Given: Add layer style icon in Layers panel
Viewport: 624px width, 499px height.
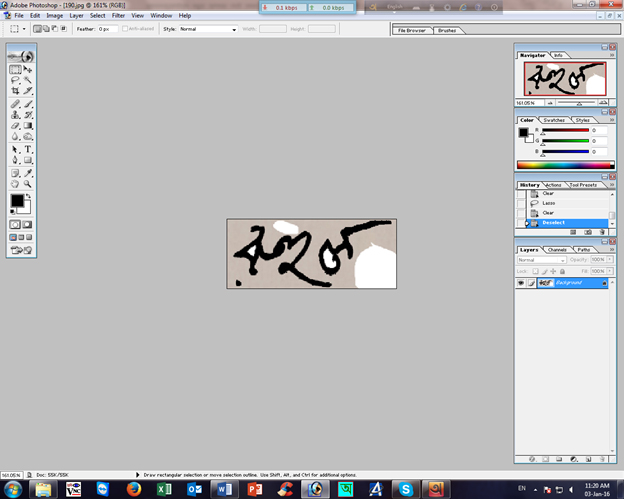Looking at the screenshot, I should [x=532, y=459].
